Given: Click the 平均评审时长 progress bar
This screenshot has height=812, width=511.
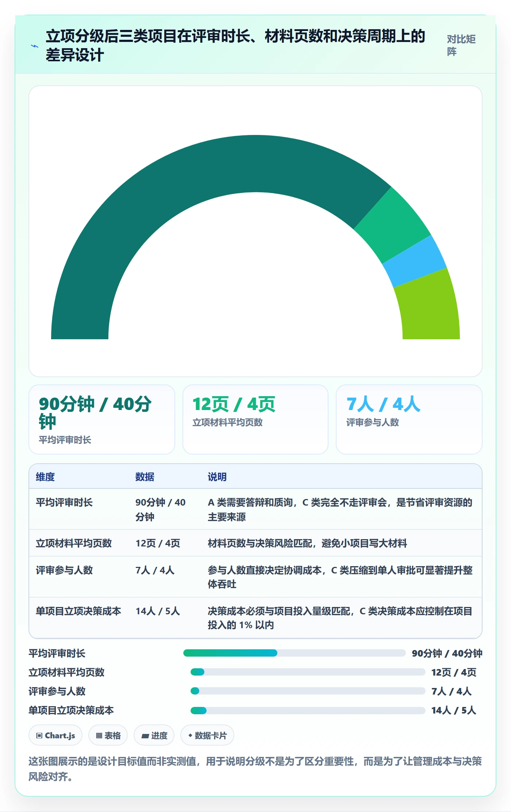Looking at the screenshot, I should 294,653.
